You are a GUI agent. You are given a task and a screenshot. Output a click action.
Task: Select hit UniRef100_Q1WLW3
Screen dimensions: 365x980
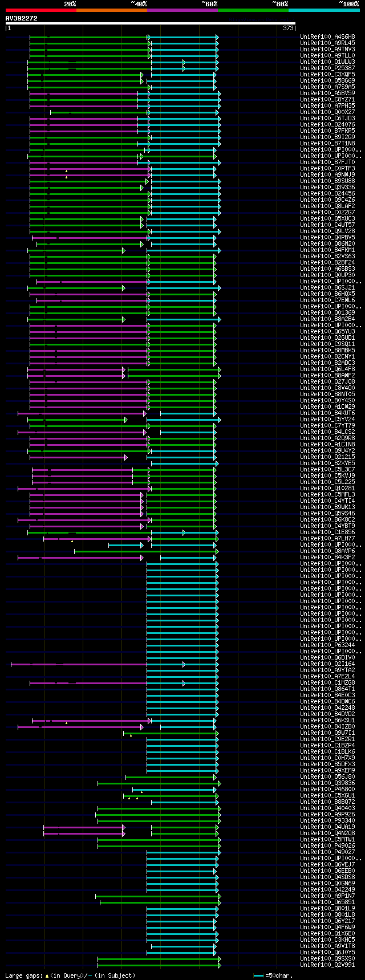[x=327, y=62]
